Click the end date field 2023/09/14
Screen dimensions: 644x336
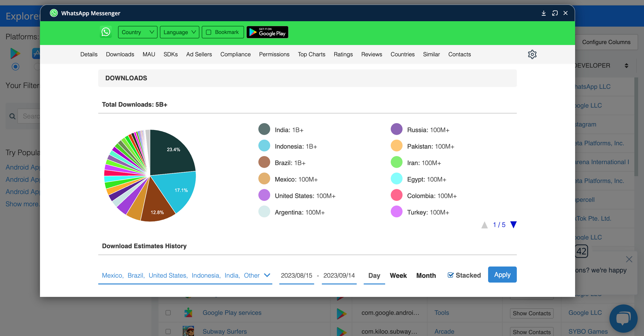(339, 275)
